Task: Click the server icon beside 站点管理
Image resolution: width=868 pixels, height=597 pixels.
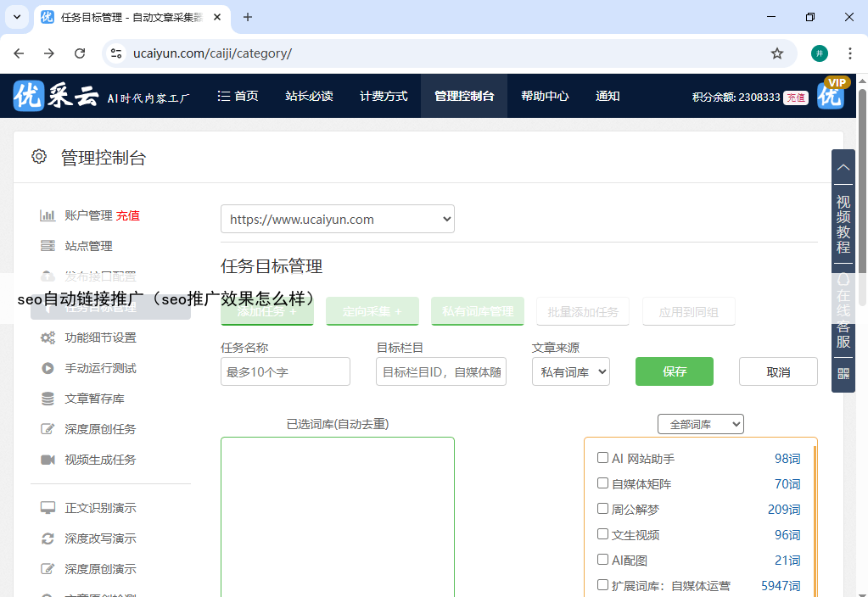Action: [48, 246]
